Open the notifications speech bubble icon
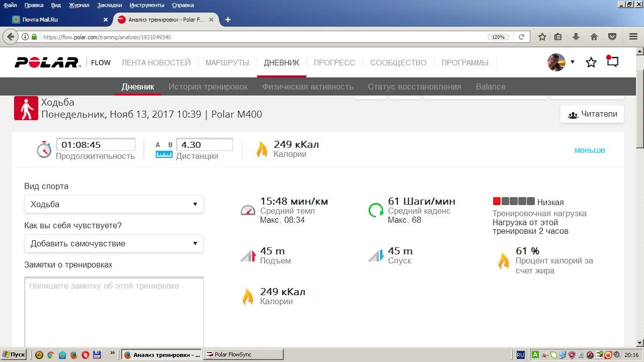This screenshot has height=362, width=644. point(612,62)
